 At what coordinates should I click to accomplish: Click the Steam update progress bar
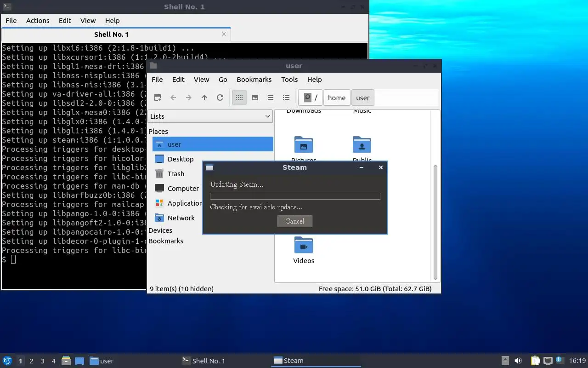(295, 196)
